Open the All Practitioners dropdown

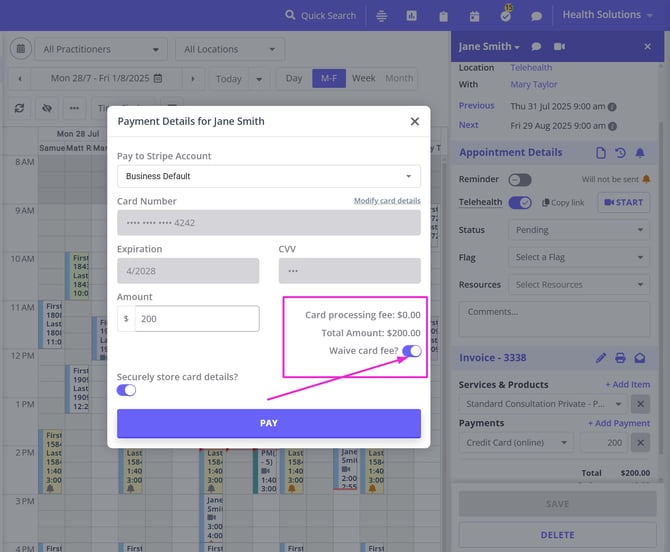(100, 49)
